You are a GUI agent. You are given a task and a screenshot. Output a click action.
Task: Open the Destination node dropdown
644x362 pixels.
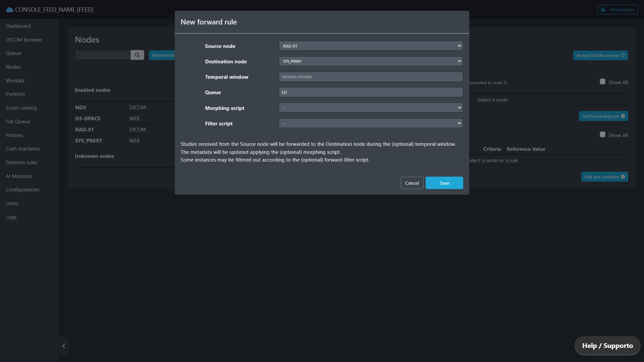(x=371, y=61)
